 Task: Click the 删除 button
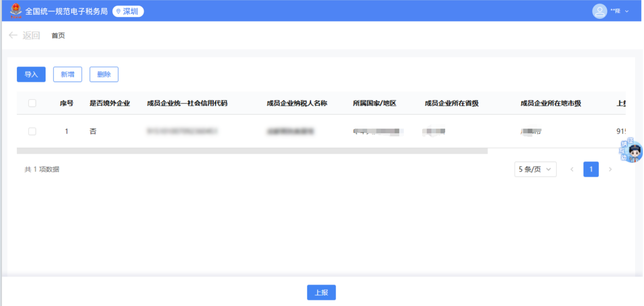pos(104,74)
